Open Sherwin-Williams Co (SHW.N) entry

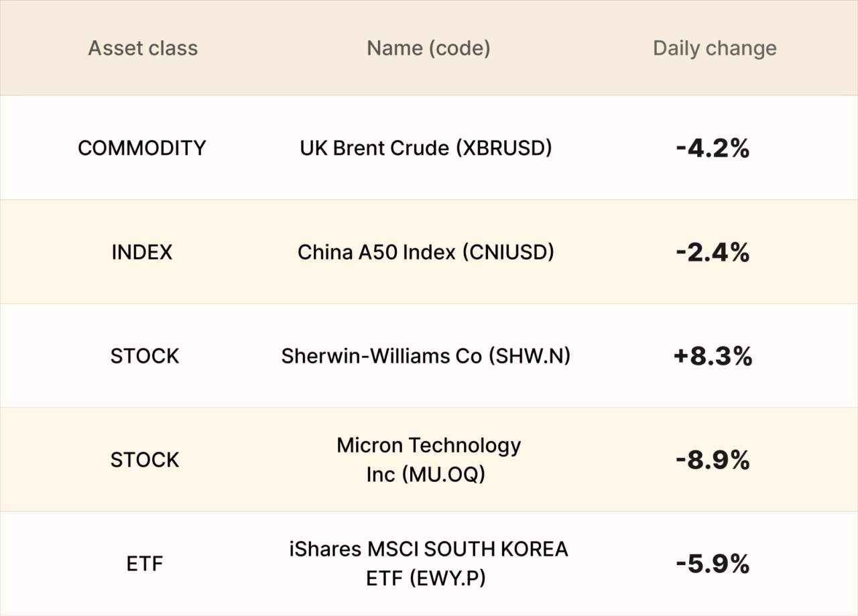click(x=426, y=356)
